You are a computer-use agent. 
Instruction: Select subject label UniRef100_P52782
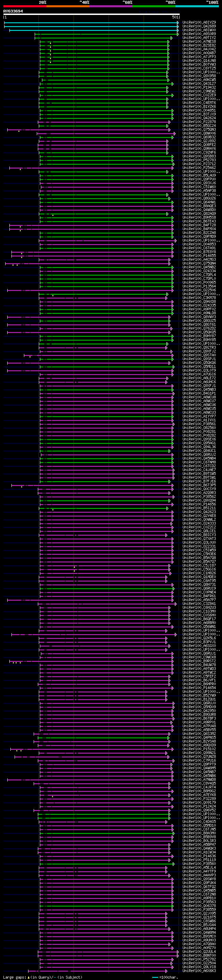[199, 959]
